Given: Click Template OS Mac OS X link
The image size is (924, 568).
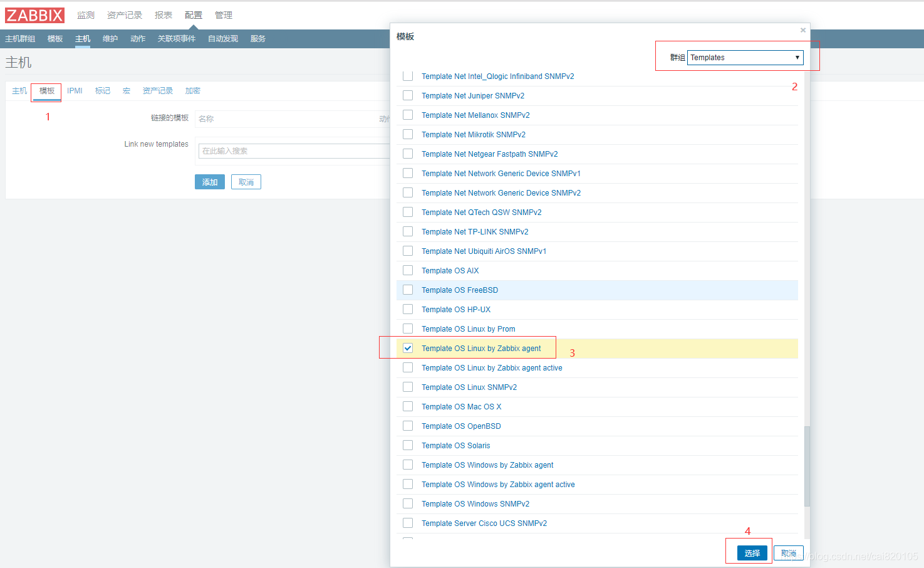Looking at the screenshot, I should click(462, 407).
